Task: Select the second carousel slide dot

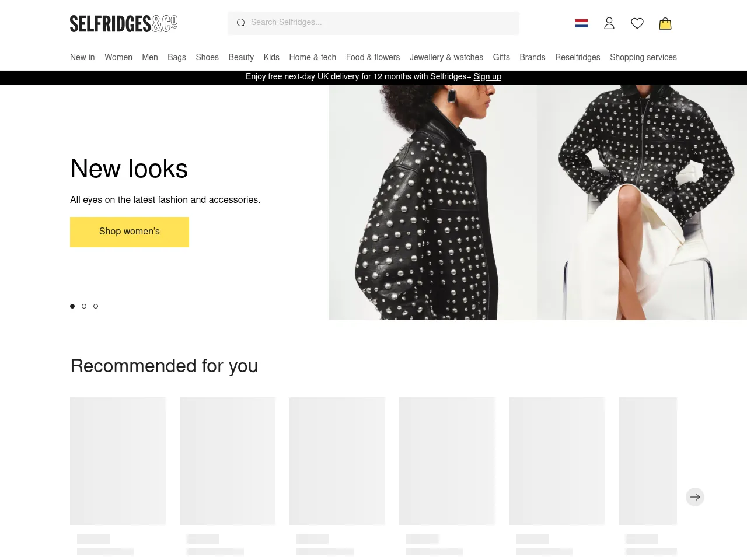Action: pos(84,306)
